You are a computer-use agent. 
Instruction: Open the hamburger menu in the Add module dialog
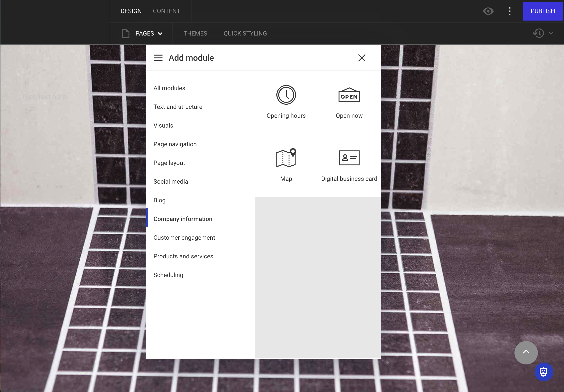(x=158, y=58)
